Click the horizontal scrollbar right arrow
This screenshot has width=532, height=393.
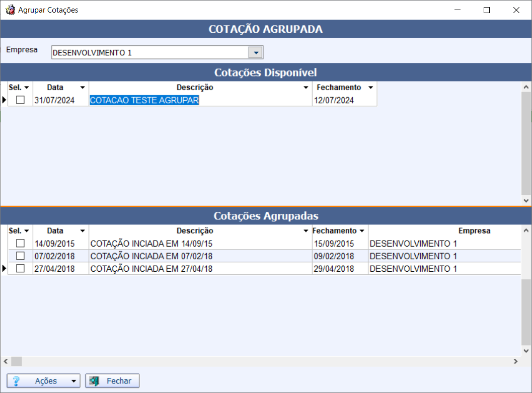(515, 361)
